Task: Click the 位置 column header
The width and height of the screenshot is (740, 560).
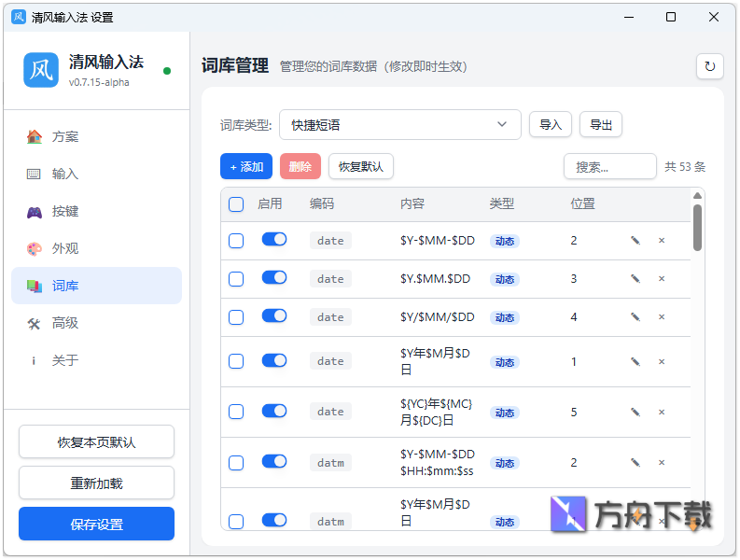Action: pyautogui.click(x=582, y=204)
